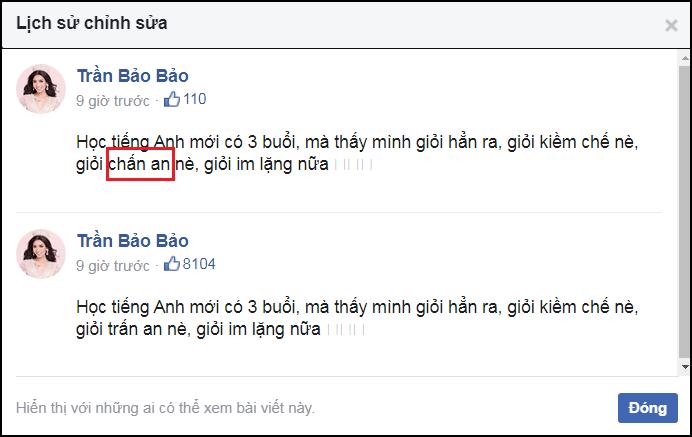Click emoji placeholders ending the second post

pyautogui.click(x=346, y=330)
